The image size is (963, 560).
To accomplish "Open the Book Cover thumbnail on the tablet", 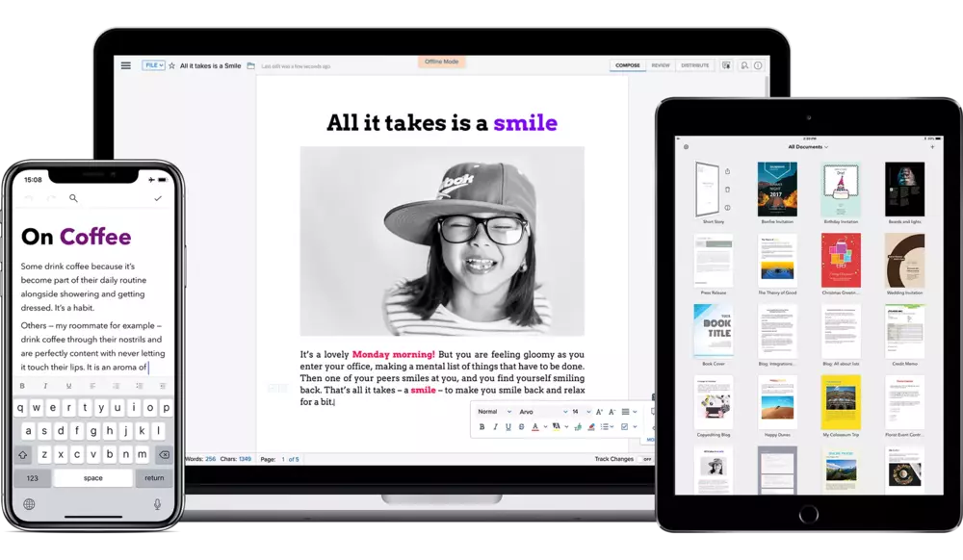I will (713, 331).
